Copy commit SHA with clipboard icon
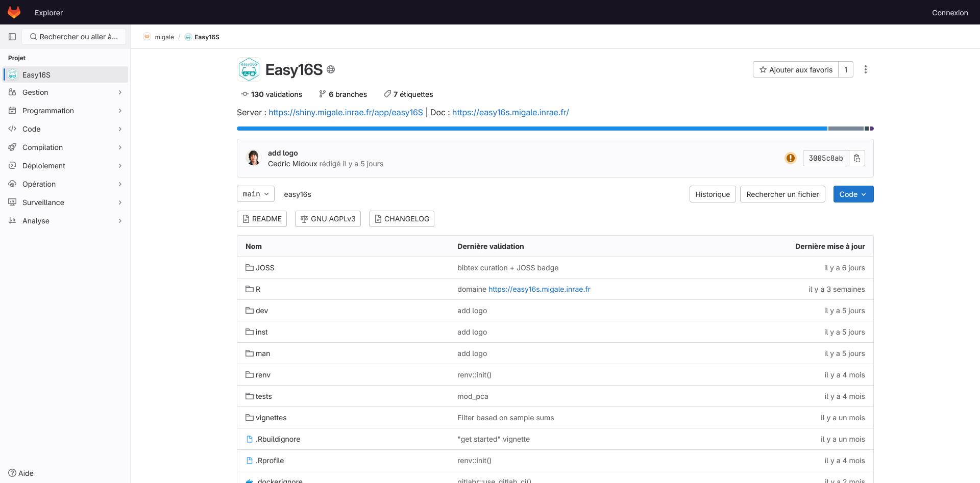This screenshot has width=980, height=483. coord(857,158)
